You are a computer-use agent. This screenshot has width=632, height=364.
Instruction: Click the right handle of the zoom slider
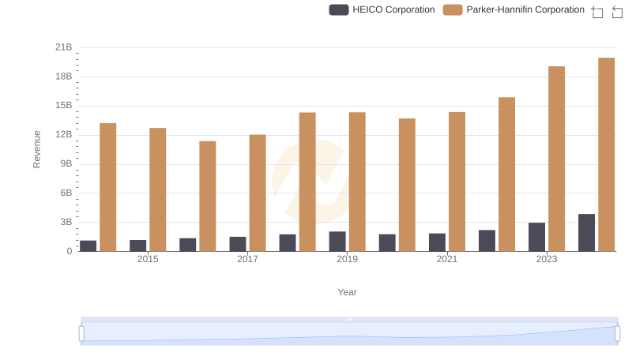618,334
